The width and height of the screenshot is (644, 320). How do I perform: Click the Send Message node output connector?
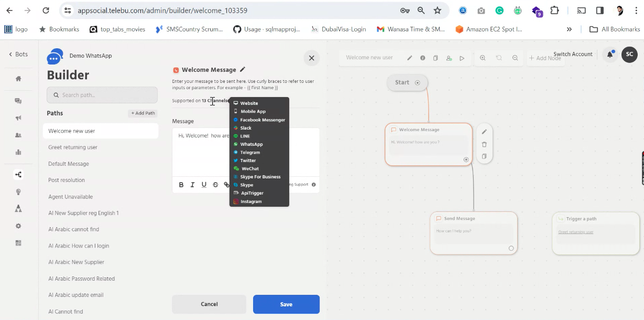point(511,248)
